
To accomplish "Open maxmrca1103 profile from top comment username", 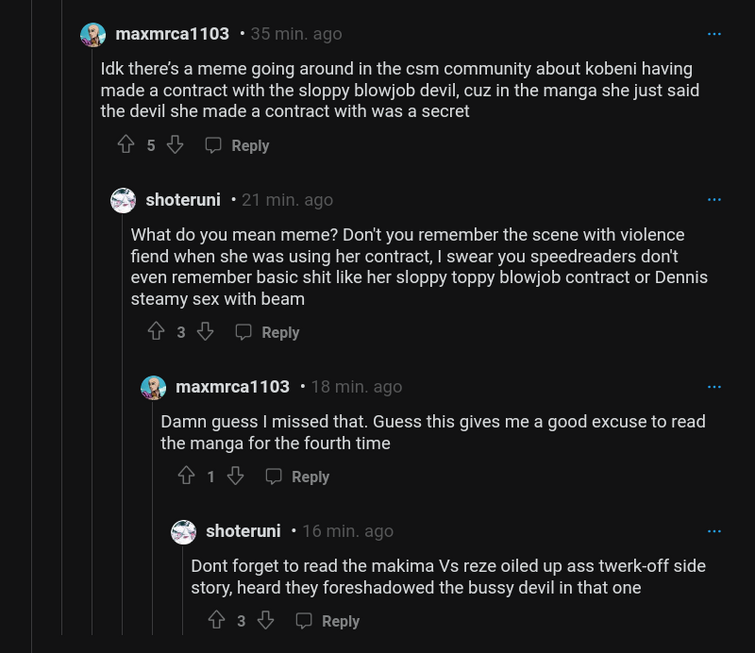I will (172, 34).
